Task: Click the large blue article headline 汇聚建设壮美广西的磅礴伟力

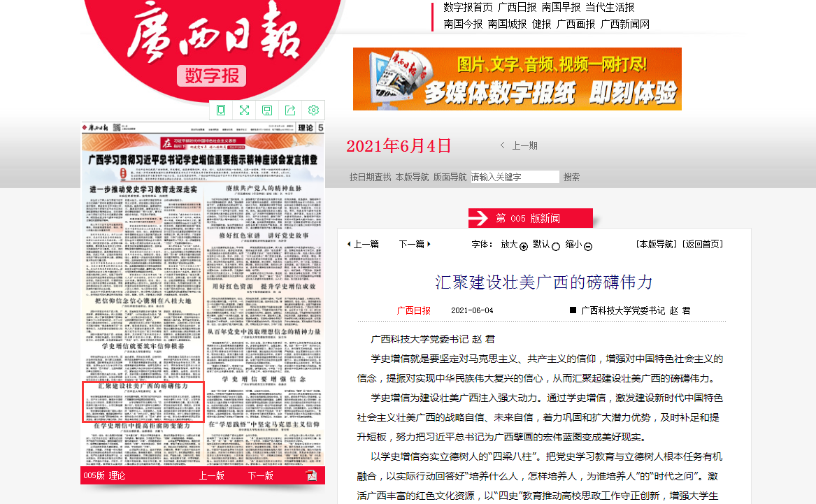Action: (x=544, y=282)
